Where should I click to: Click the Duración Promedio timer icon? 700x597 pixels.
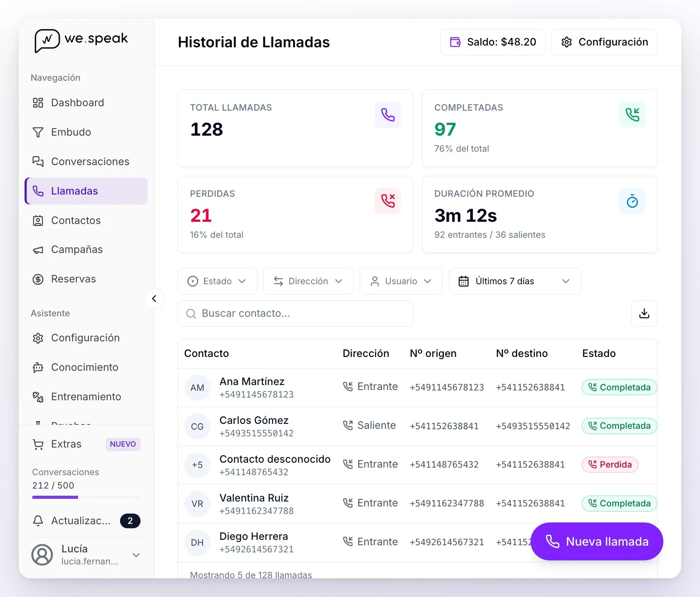pos(632,201)
